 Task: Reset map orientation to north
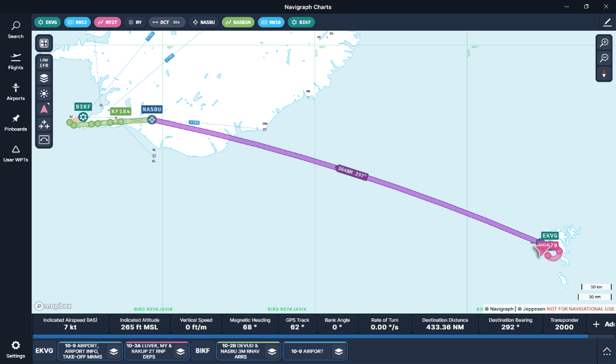[604, 73]
